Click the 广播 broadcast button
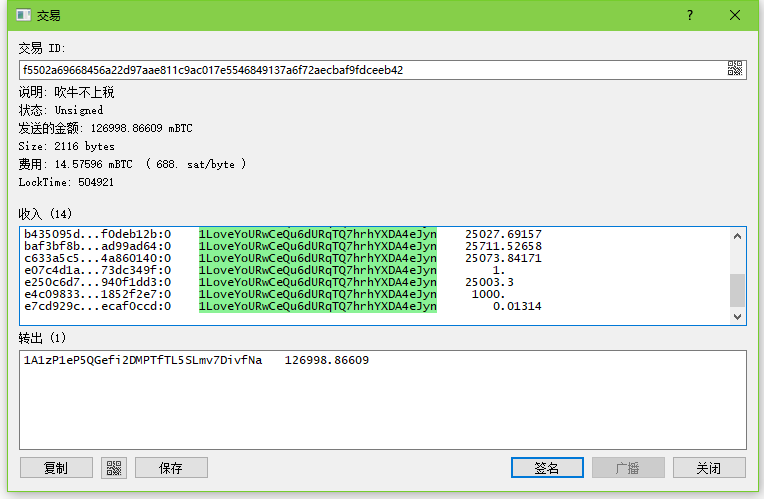This screenshot has height=499, width=766. [x=628, y=467]
